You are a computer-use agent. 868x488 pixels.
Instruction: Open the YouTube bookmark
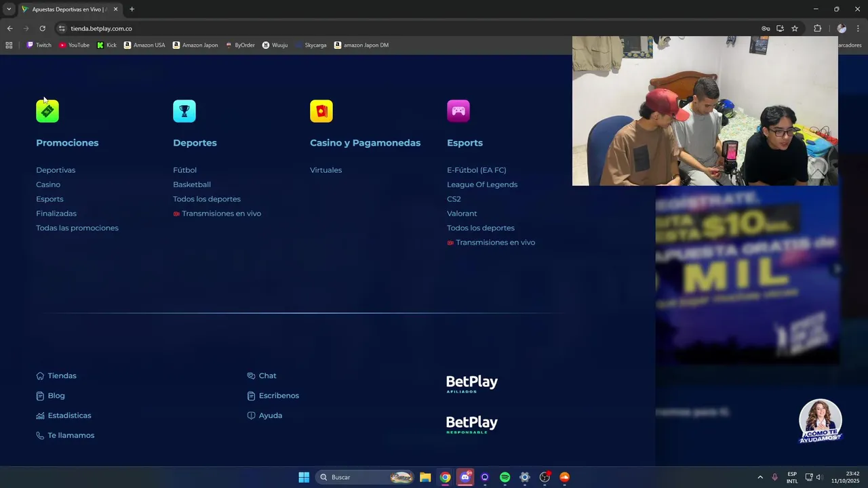click(74, 45)
